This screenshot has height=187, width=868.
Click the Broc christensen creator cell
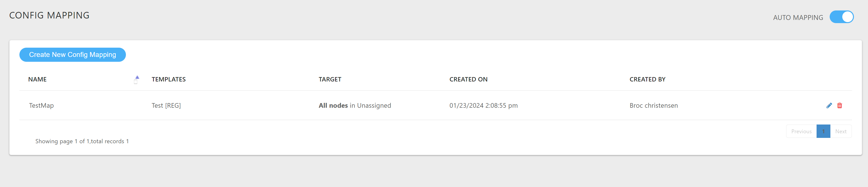(653, 106)
